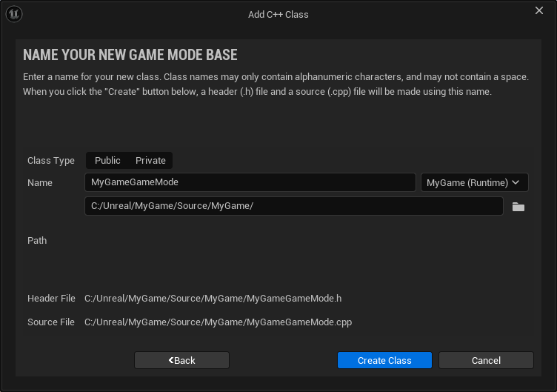Click the Name Your New Game Mode Base heading
The width and height of the screenshot is (557, 392).
point(130,56)
